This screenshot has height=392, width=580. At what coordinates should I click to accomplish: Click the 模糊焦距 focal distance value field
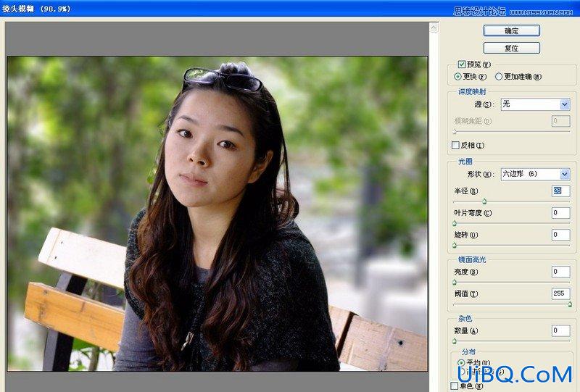coord(560,121)
